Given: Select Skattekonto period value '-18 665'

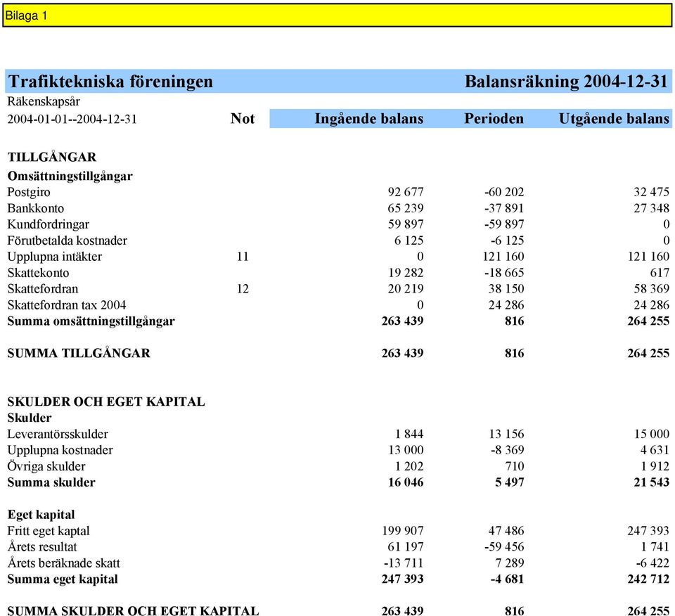Looking at the screenshot, I should coord(504,273).
